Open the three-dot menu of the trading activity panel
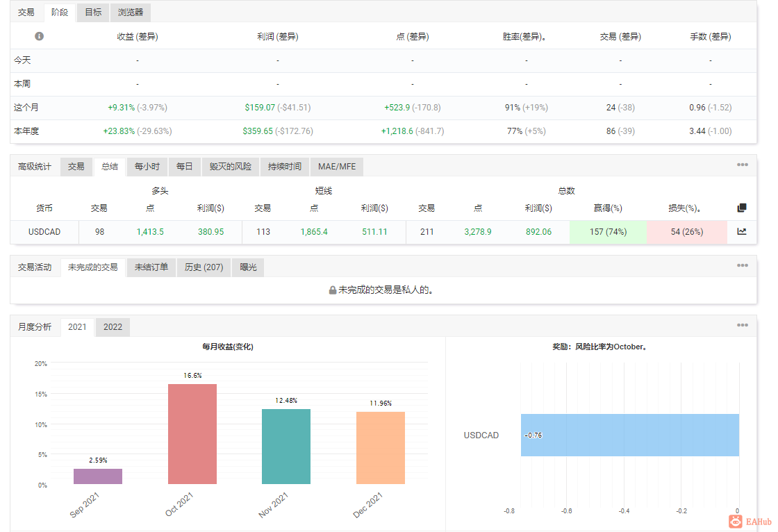The width and height of the screenshot is (778, 532). pyautogui.click(x=743, y=265)
